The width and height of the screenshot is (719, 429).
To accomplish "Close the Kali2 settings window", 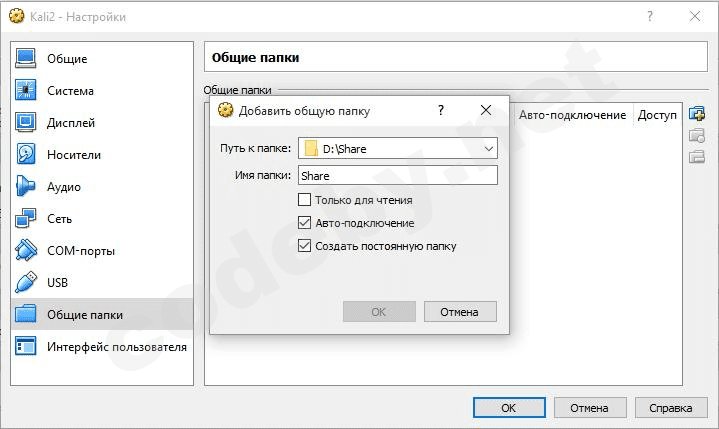I will click(x=695, y=16).
